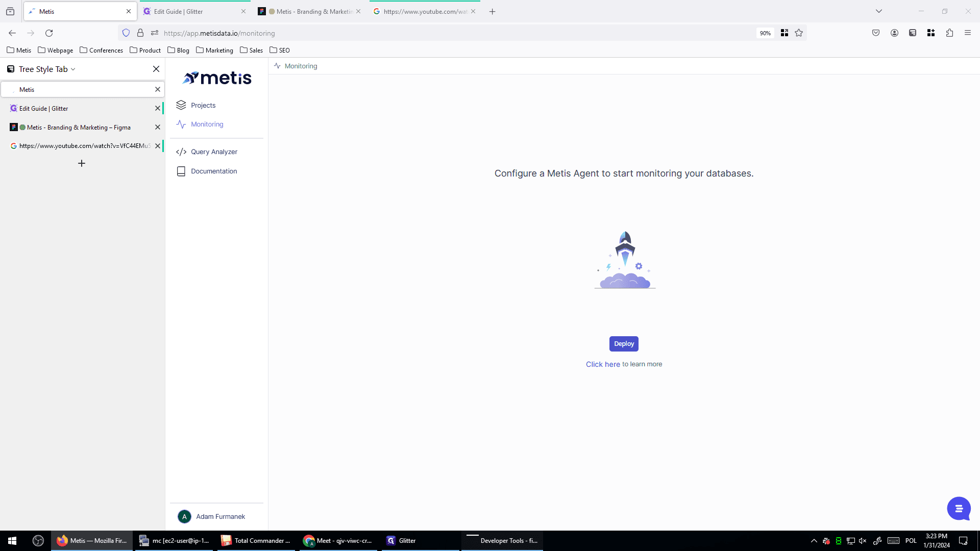Follow the 'Click here' learn more link

[603, 364]
